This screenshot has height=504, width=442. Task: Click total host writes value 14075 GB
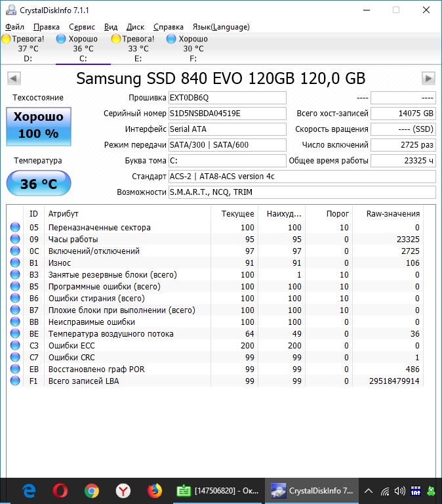pyautogui.click(x=403, y=114)
